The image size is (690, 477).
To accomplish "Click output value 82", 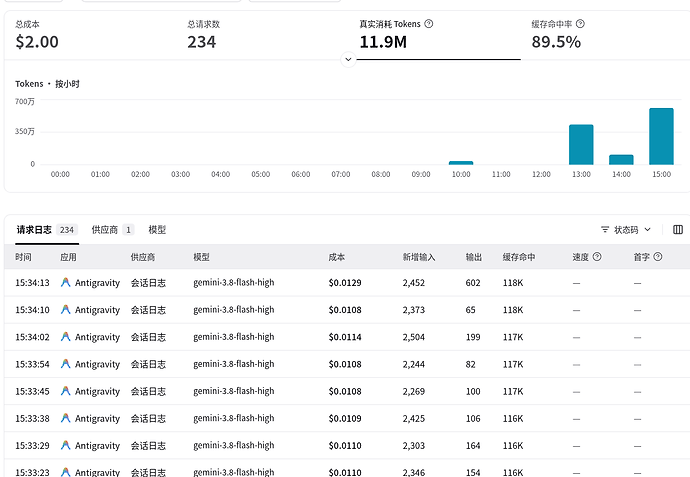I will [x=470, y=364].
